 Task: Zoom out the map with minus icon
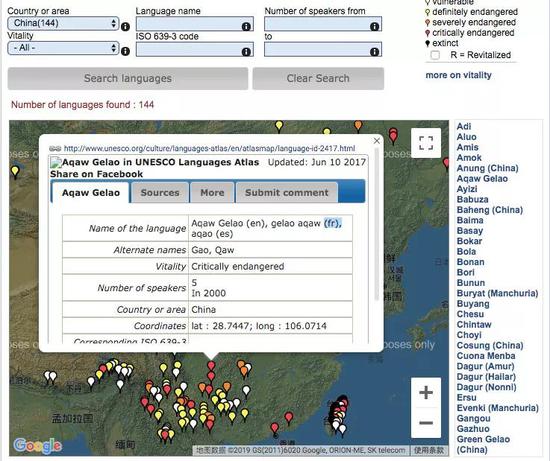(x=426, y=423)
